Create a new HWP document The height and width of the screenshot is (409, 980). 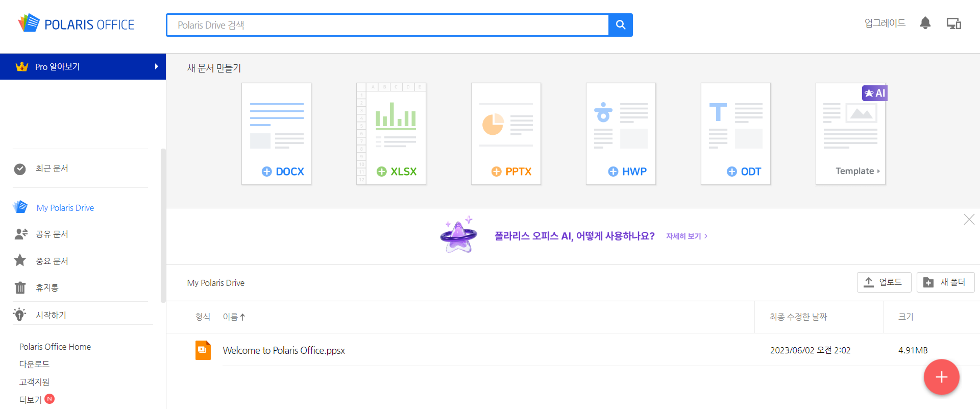621,133
